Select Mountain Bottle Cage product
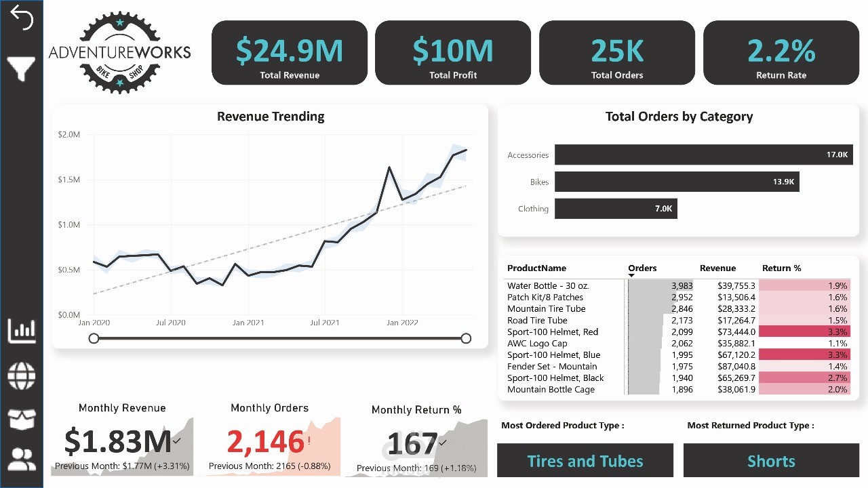Image resolution: width=868 pixels, height=488 pixels. tap(551, 389)
